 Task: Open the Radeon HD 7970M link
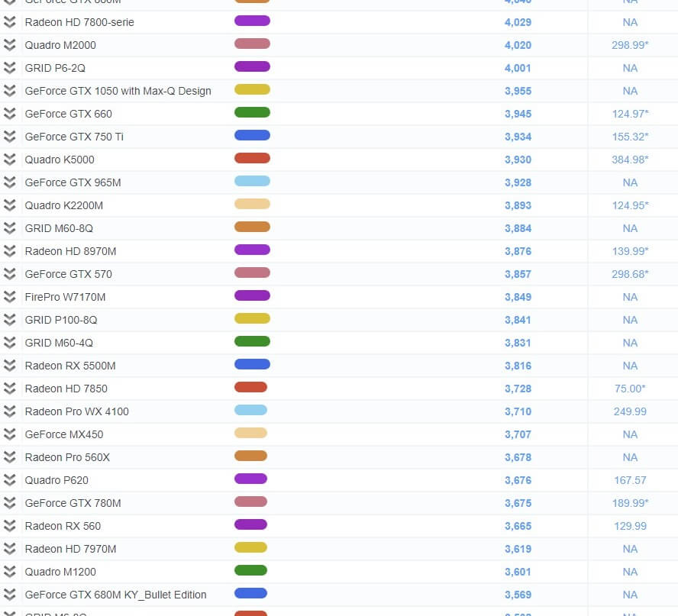(x=70, y=549)
